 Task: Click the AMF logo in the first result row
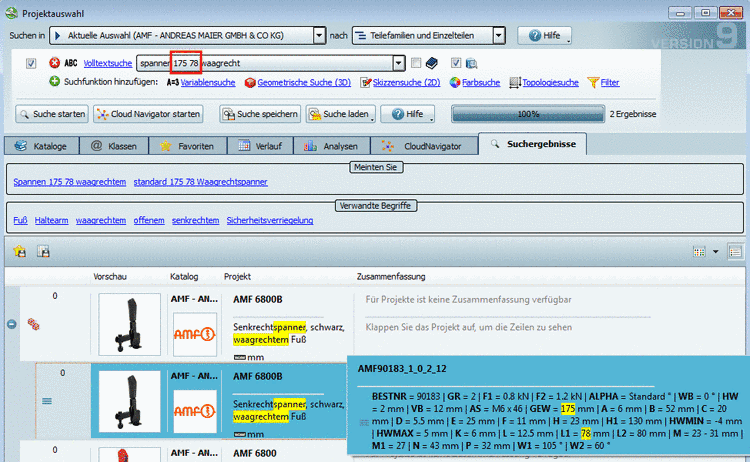pos(195,334)
